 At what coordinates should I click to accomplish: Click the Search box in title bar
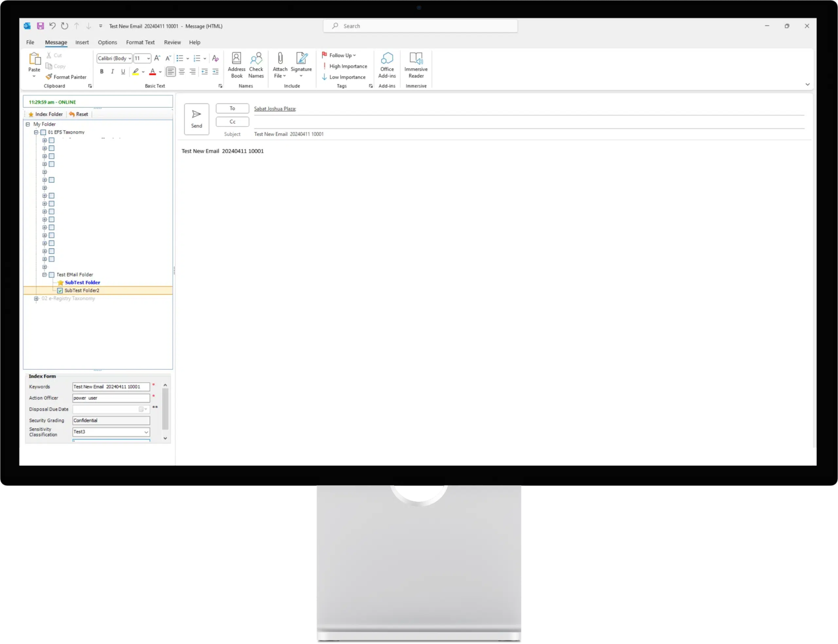(x=420, y=26)
